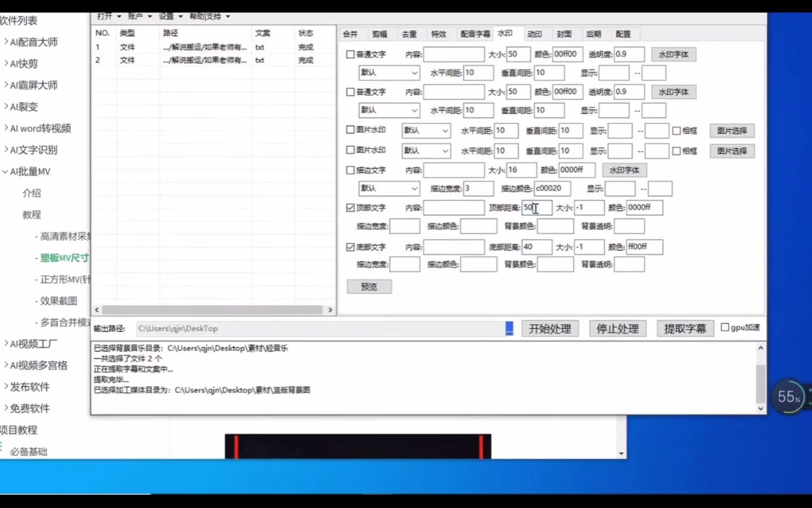
Task: Open 默认 dropdown on first 图片水印 row
Action: [x=426, y=130]
